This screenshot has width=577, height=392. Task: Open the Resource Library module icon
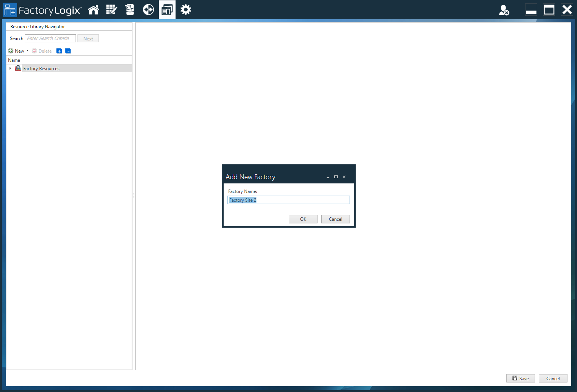167,10
